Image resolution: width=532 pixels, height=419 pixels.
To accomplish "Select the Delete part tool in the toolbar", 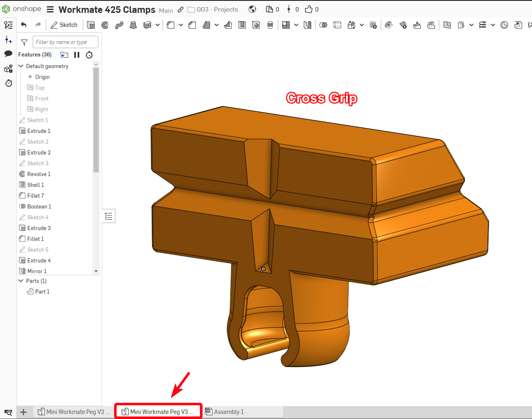I will (x=373, y=25).
